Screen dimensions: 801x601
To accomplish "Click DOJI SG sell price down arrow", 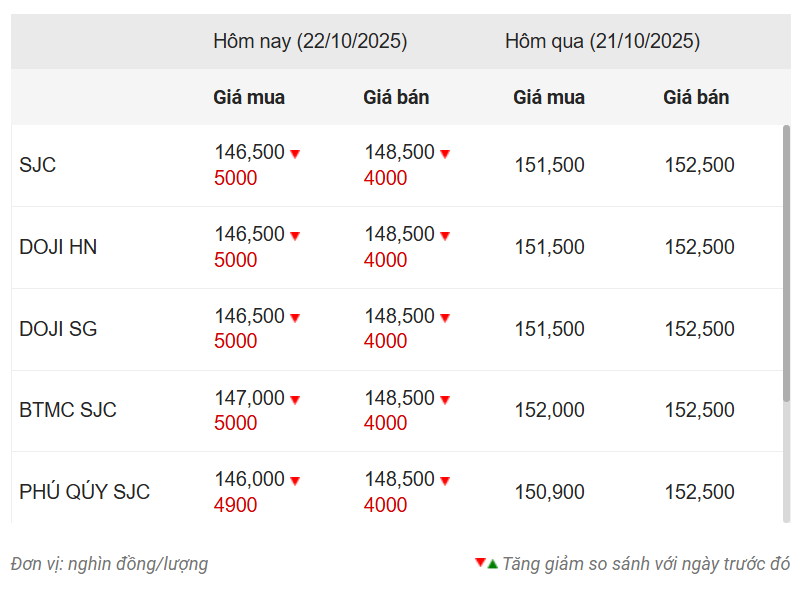I will pyautogui.click(x=445, y=318).
